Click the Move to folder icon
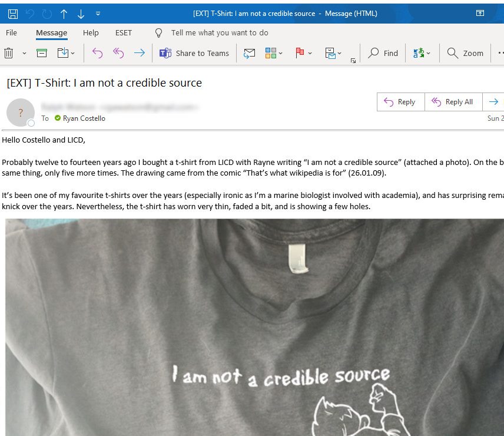Screen dimensions: 504x436 click(x=63, y=53)
